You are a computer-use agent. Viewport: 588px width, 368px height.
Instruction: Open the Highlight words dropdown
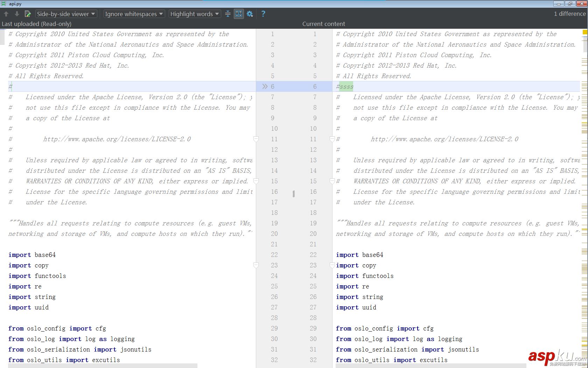[194, 14]
